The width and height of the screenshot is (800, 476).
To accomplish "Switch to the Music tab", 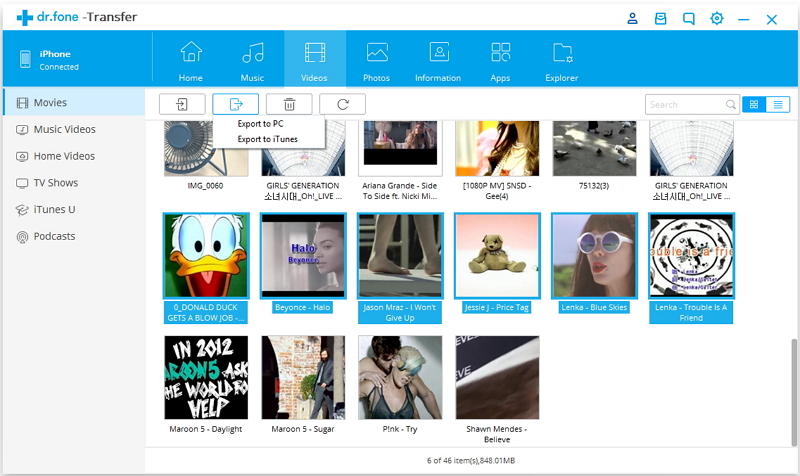I will pyautogui.click(x=253, y=60).
